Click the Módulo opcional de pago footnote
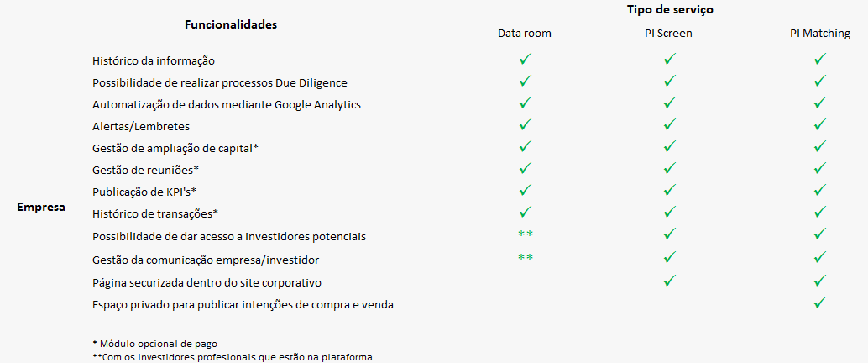The width and height of the screenshot is (868, 363). (x=154, y=344)
